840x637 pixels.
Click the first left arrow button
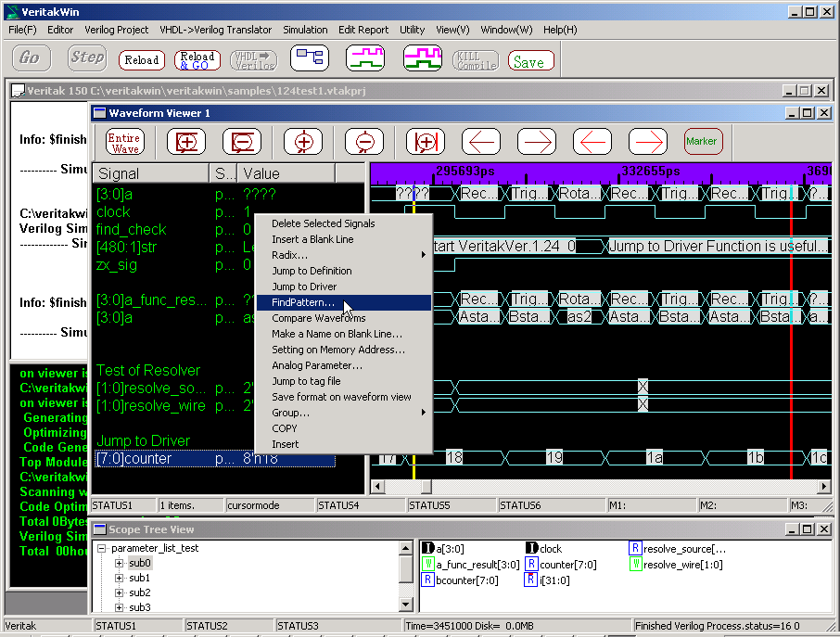tap(481, 142)
